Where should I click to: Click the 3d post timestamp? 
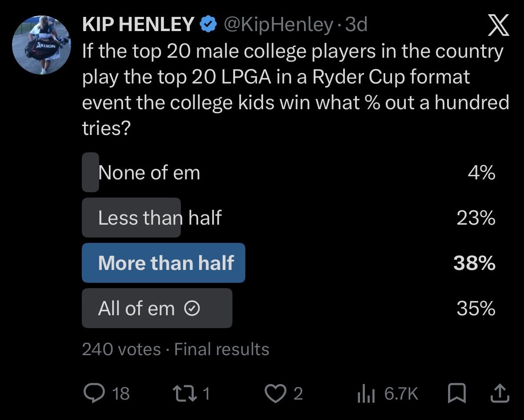[x=356, y=24]
